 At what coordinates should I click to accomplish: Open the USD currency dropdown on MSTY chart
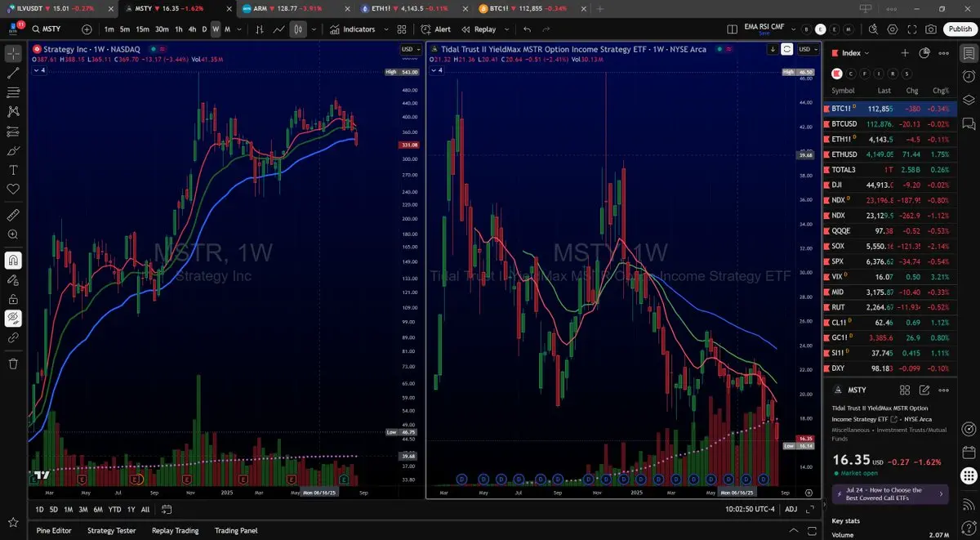(807, 49)
